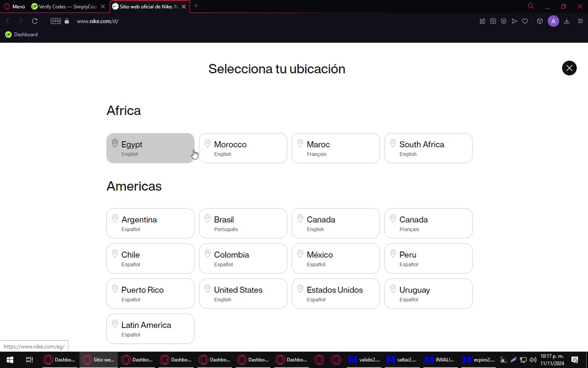Image resolution: width=588 pixels, height=368 pixels.
Task: Open the Dashboard bookmark in bookmarks bar
Action: [x=22, y=35]
